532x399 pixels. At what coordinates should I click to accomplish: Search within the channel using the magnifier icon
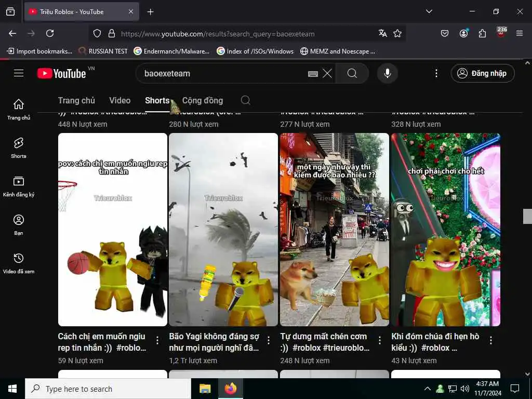tap(245, 100)
